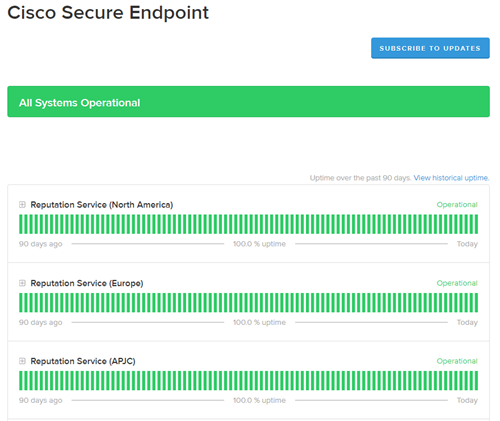Click 'Today' label under Europe chart
This screenshot has height=421, width=500.
click(x=467, y=322)
